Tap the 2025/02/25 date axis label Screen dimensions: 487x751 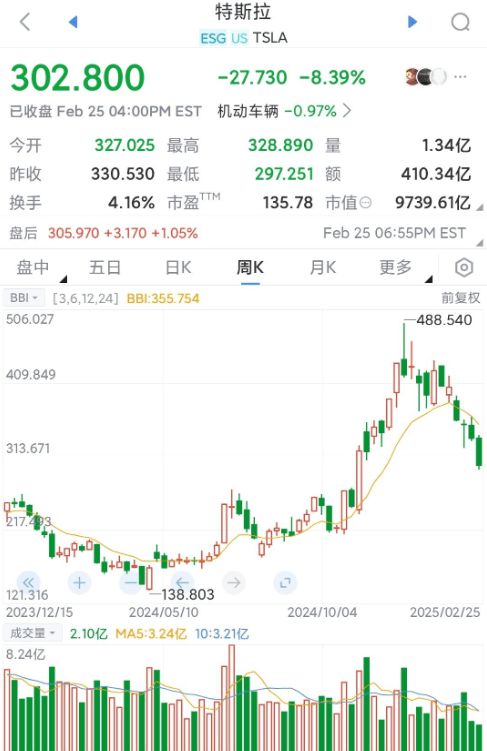click(445, 612)
